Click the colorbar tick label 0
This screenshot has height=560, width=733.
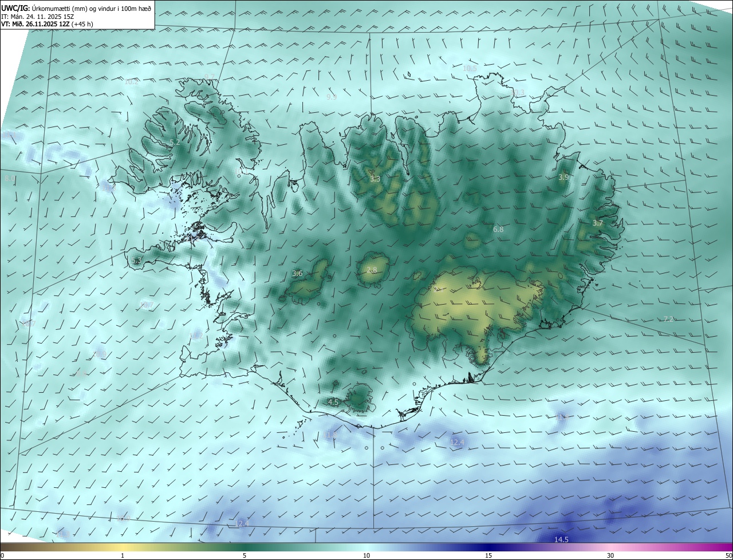click(2, 555)
